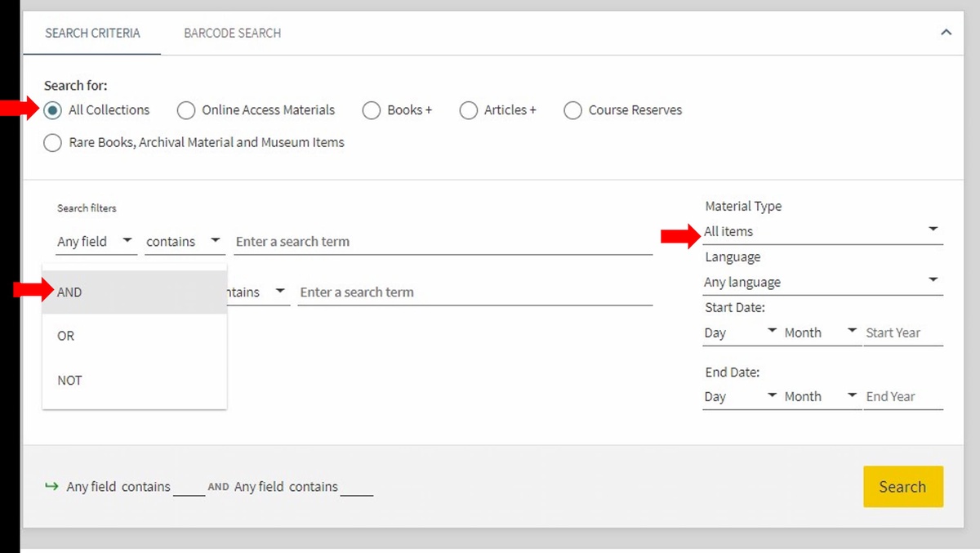The image size is (980, 553).
Task: Switch to the Barcode Search tab
Action: point(232,33)
